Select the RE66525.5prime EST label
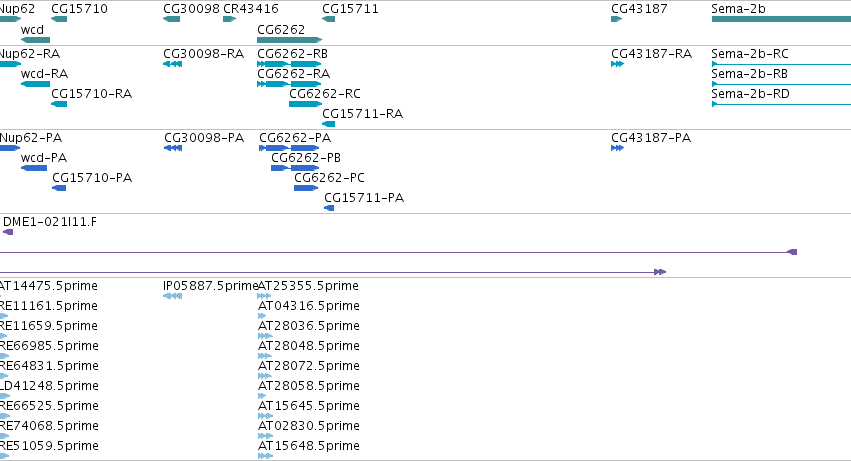Viewport: 851px width, 461px height. pos(49,407)
